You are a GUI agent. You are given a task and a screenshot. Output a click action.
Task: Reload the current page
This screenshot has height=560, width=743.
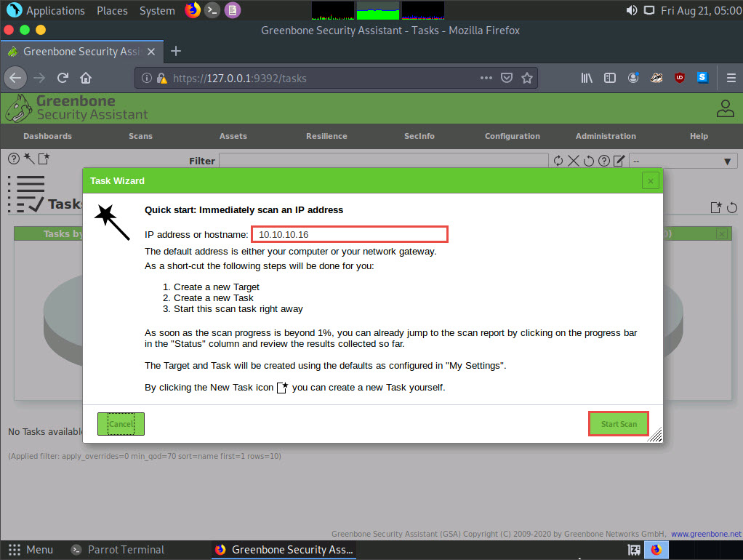point(63,78)
